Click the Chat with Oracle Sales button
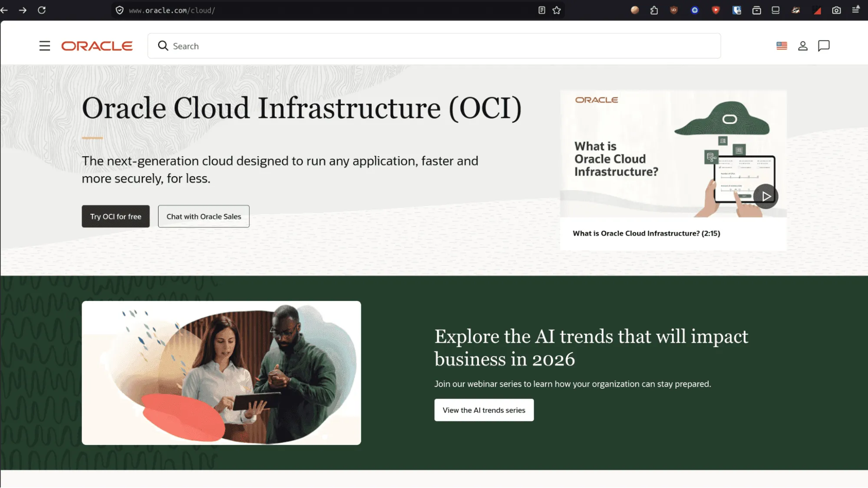868x488 pixels. point(204,216)
